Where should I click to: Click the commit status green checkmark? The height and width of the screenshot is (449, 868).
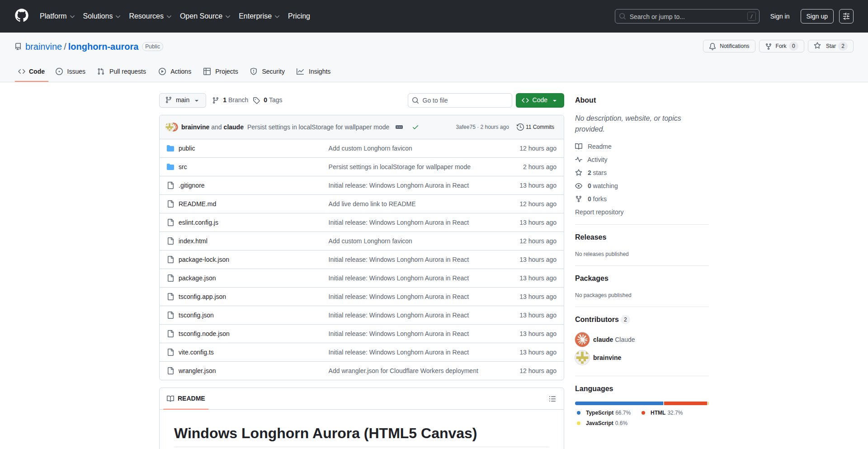coord(415,127)
